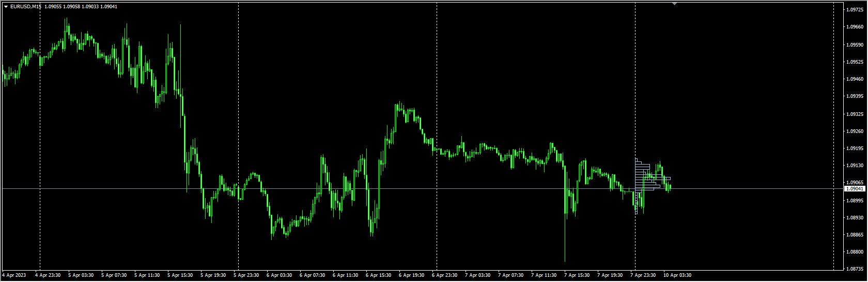This screenshot has width=868, height=282.
Task: Click the highlighted current price label 1.09041
Action: [855, 189]
